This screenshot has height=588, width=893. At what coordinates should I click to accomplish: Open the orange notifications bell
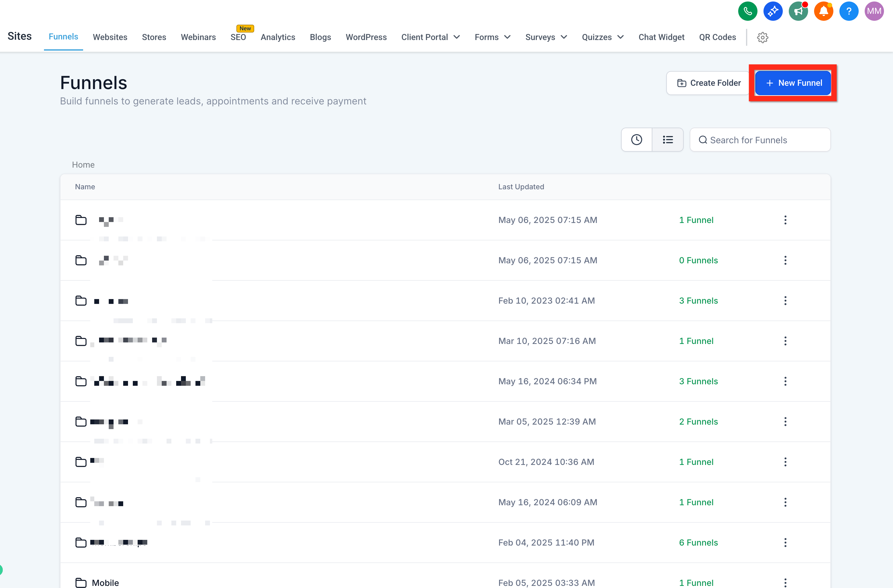pos(823,11)
